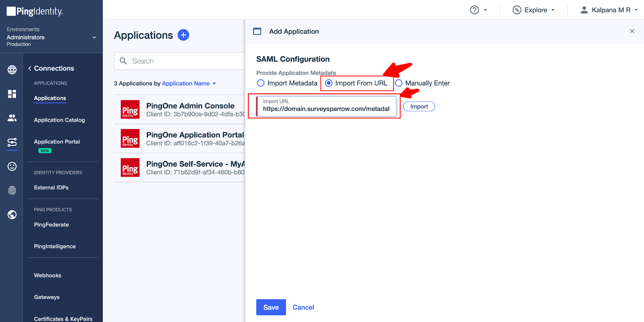Viewport: 644px width, 322px height.
Task: Open the Experiences smiley face icon
Action: coord(12,166)
